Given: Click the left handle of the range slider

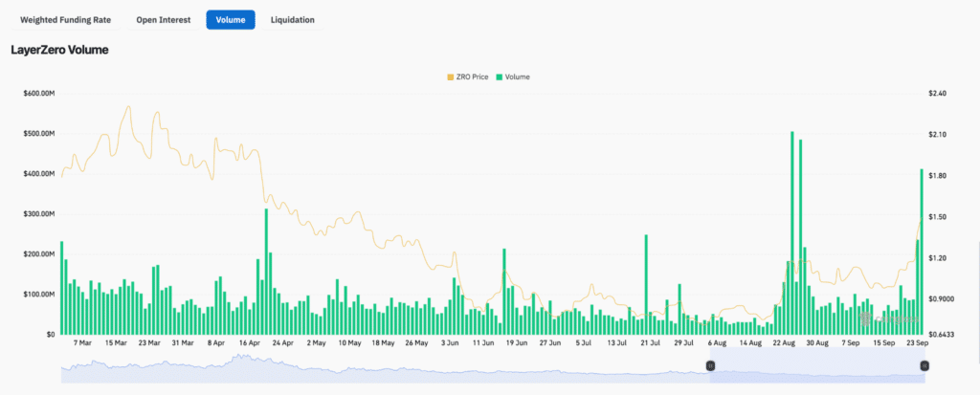Looking at the screenshot, I should pos(710,365).
